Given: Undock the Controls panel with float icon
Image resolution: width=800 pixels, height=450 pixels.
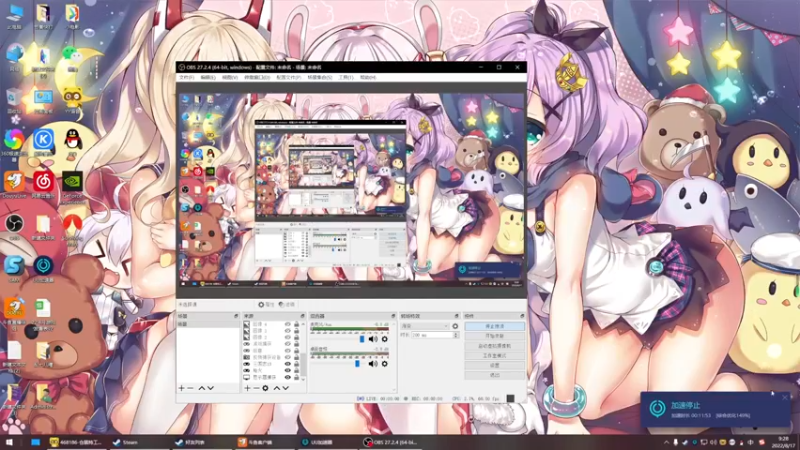Looking at the screenshot, I should [522, 316].
